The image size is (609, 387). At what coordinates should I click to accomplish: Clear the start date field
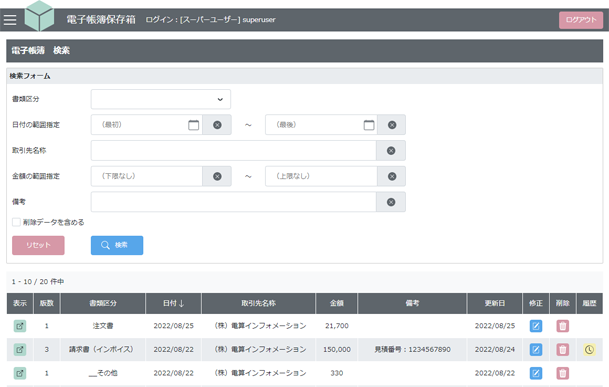(217, 125)
